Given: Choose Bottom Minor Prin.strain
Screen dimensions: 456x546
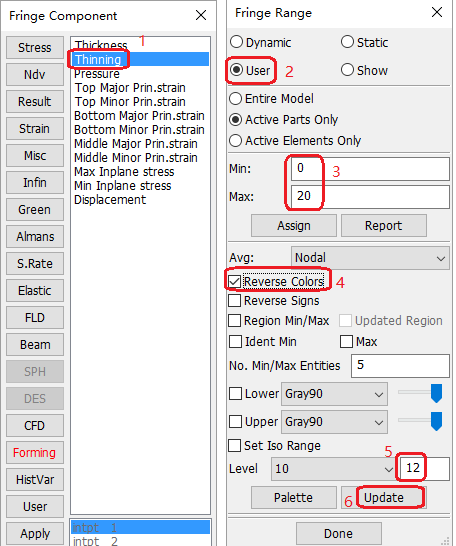Looking at the screenshot, I should click(x=139, y=130).
